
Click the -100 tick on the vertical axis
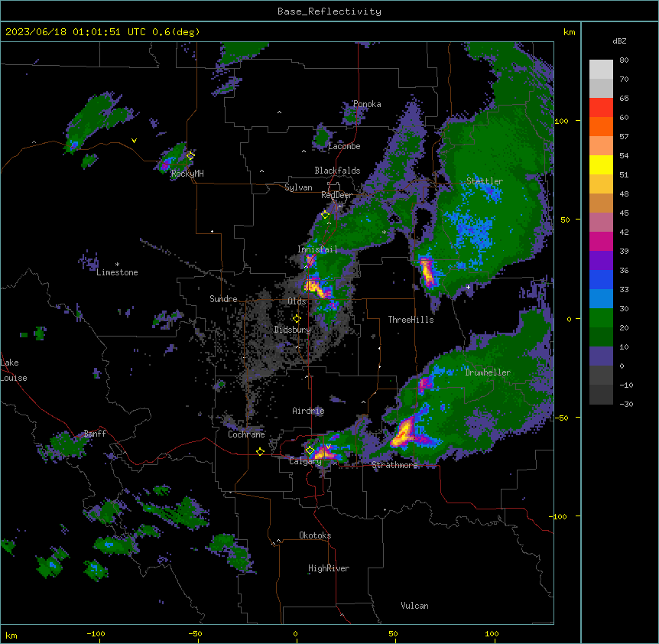559,516
